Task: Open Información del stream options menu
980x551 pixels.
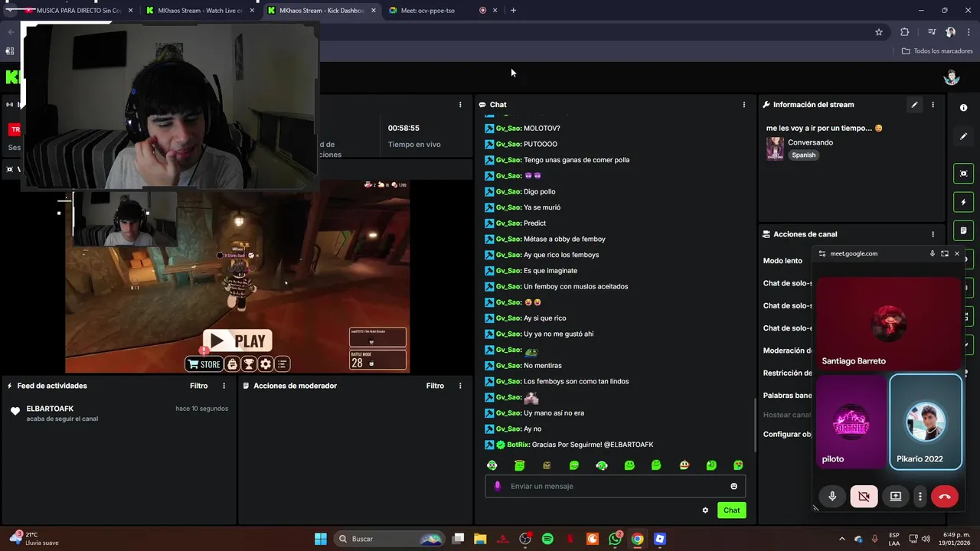Action: tap(933, 105)
